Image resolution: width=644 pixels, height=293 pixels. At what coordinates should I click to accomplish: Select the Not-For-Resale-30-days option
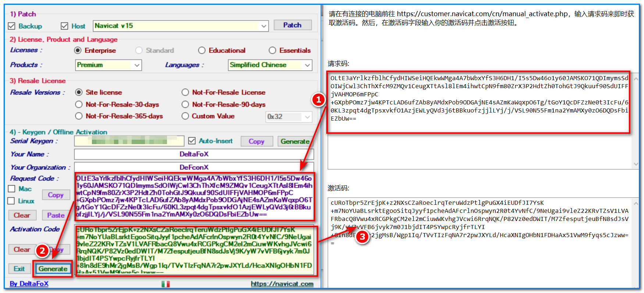pyautogui.click(x=79, y=104)
